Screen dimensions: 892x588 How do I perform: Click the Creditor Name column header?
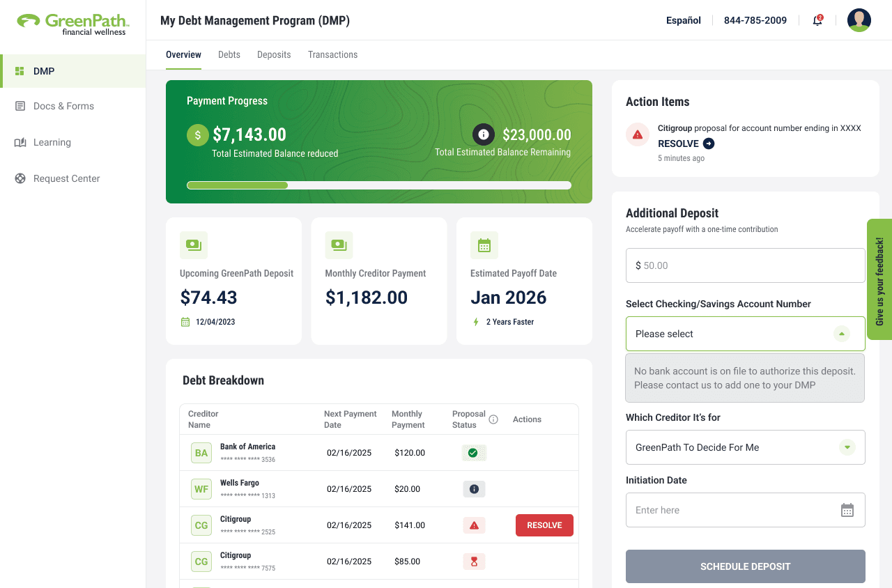pyautogui.click(x=203, y=419)
